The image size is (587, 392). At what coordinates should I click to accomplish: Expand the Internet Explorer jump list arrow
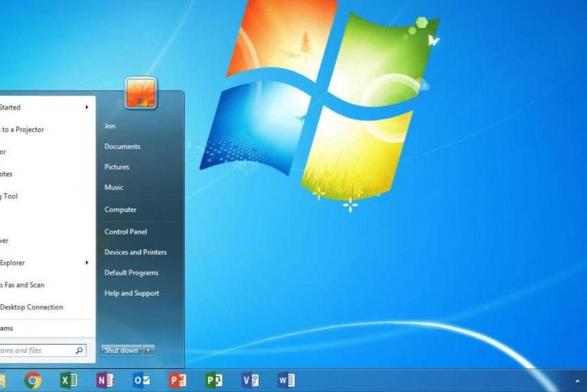tap(87, 263)
